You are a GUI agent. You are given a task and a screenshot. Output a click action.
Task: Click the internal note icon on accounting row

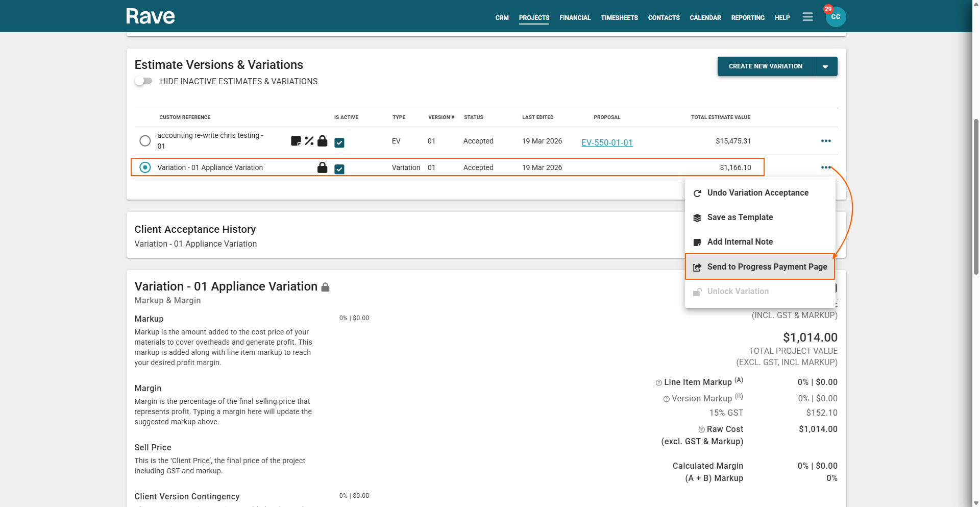pos(296,141)
